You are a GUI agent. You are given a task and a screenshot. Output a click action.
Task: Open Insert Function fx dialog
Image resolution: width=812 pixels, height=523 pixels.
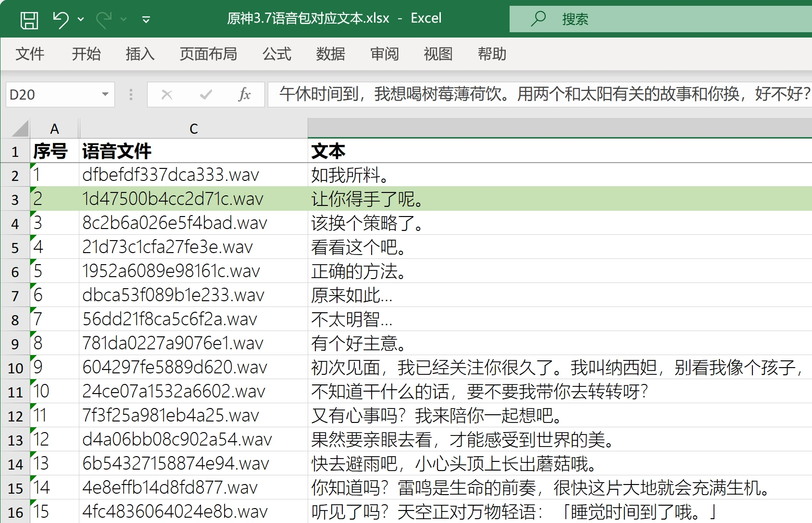(x=245, y=95)
